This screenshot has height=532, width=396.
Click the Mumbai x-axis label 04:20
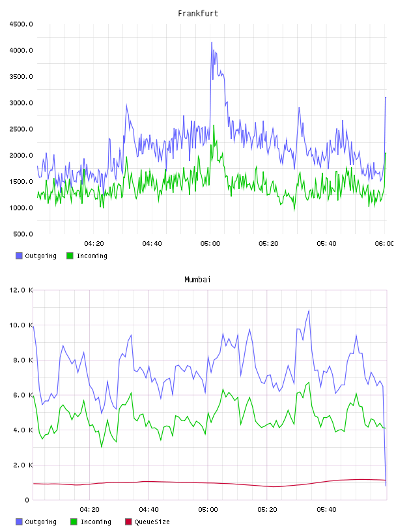pyautogui.click(x=89, y=510)
